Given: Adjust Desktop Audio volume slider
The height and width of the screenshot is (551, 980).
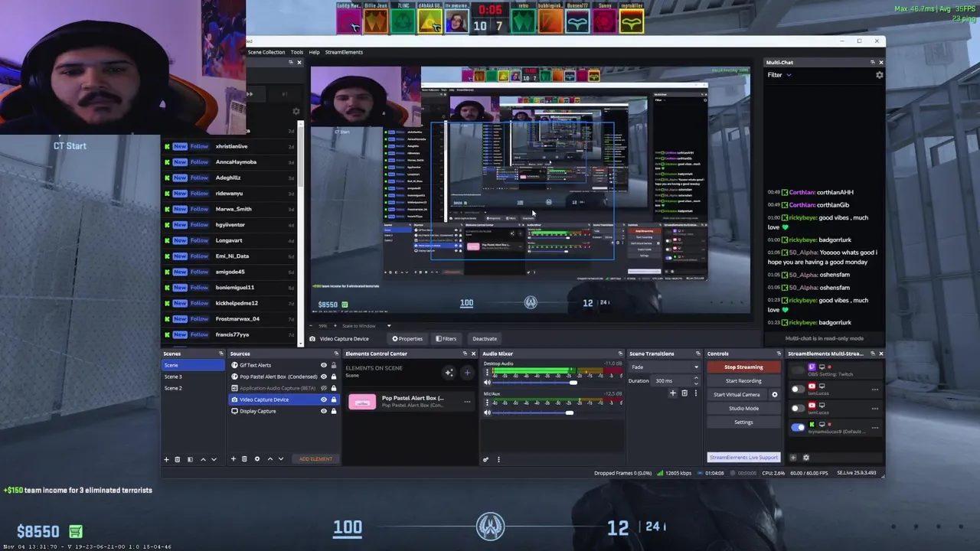Looking at the screenshot, I should pos(557,382).
